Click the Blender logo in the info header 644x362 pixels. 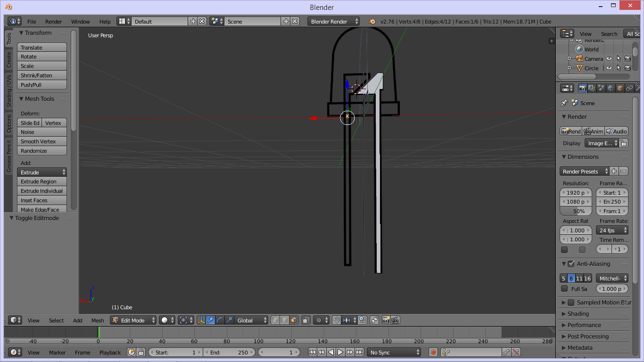point(372,21)
